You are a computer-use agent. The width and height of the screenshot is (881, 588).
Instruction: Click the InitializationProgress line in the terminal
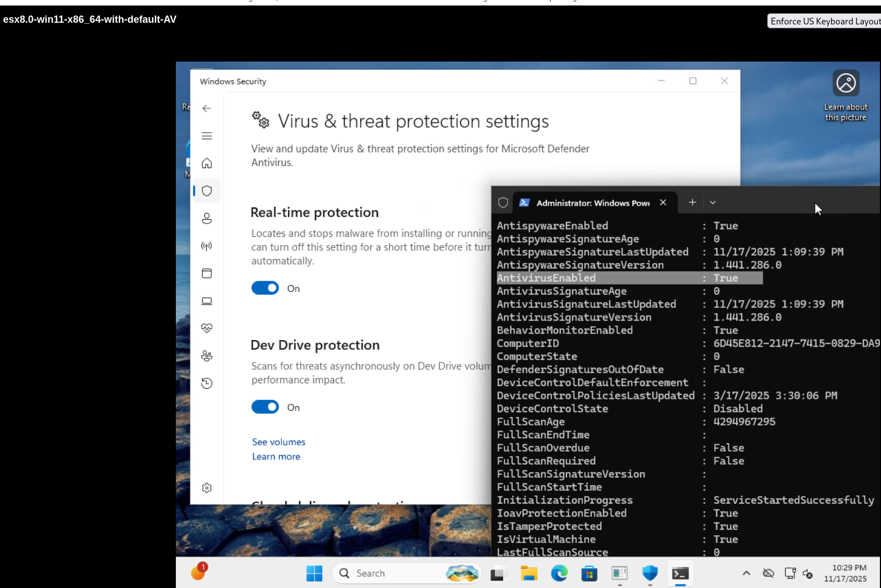click(686, 500)
